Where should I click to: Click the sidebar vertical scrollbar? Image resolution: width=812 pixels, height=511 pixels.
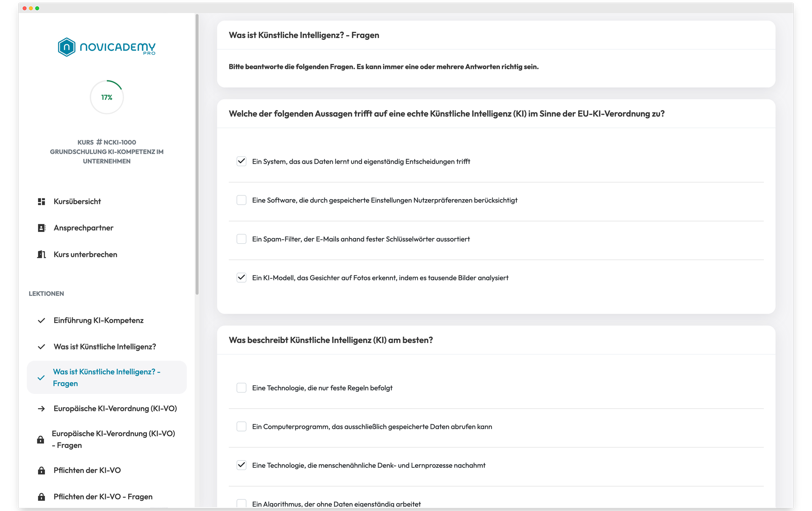[x=197, y=154]
